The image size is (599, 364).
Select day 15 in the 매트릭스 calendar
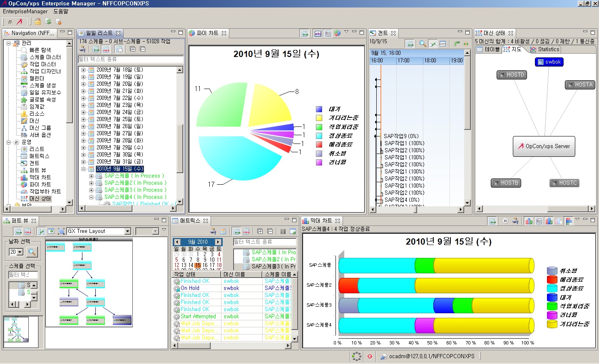click(x=198, y=265)
